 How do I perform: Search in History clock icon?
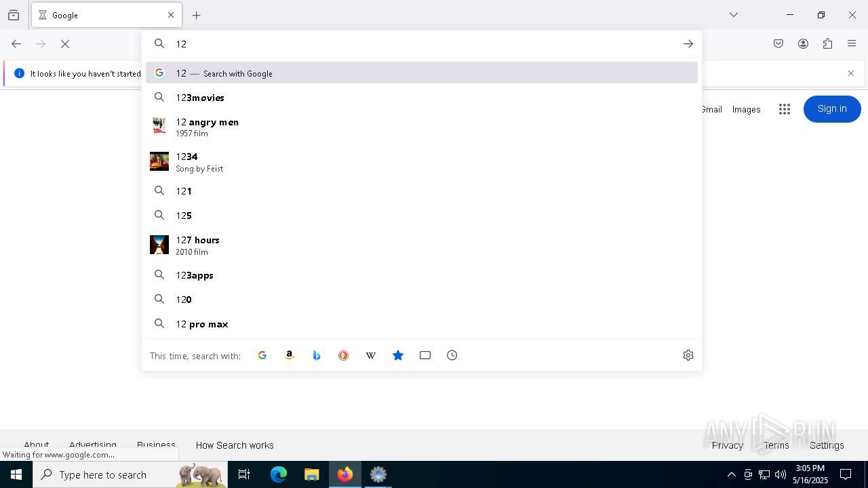[452, 355]
